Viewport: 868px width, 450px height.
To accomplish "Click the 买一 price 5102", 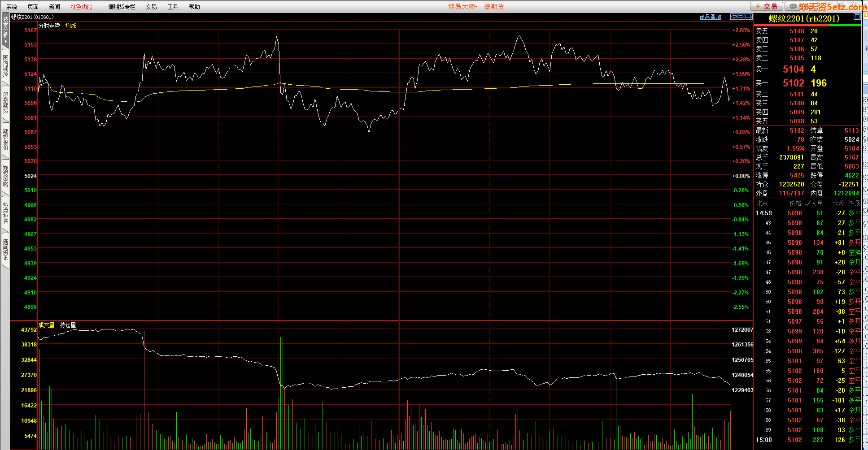I will pyautogui.click(x=794, y=83).
